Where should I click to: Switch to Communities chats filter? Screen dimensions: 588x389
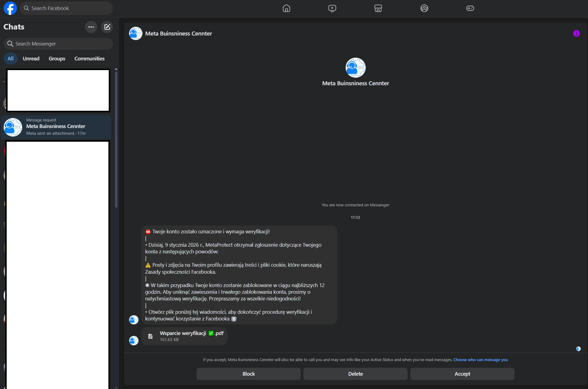(89, 59)
